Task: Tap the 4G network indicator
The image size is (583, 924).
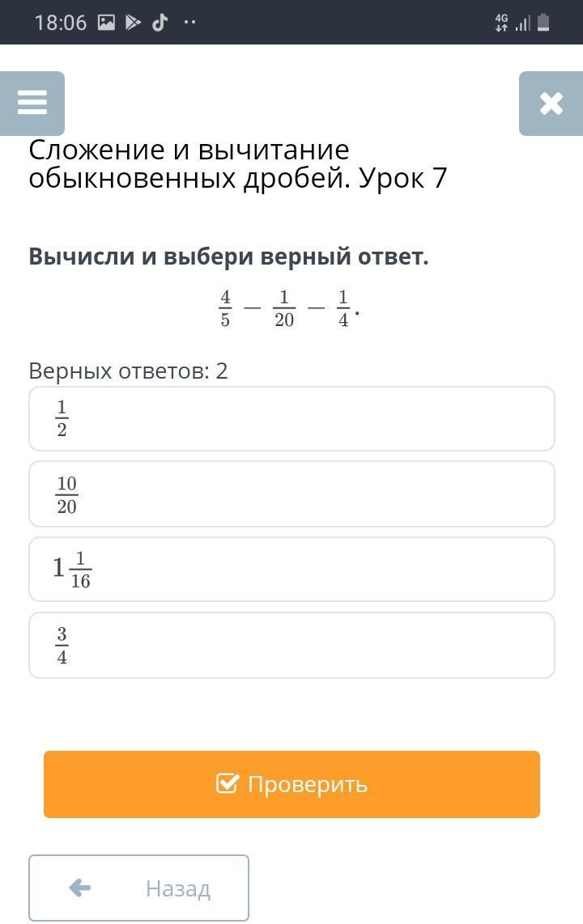Action: (501, 23)
